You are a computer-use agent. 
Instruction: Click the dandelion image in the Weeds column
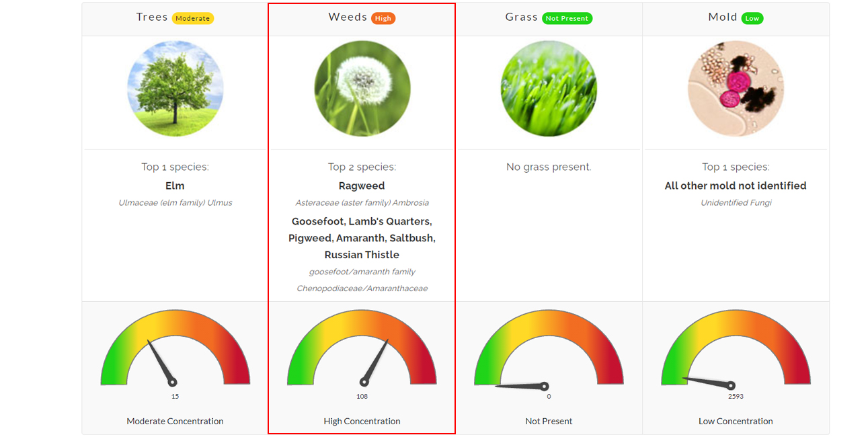point(362,88)
